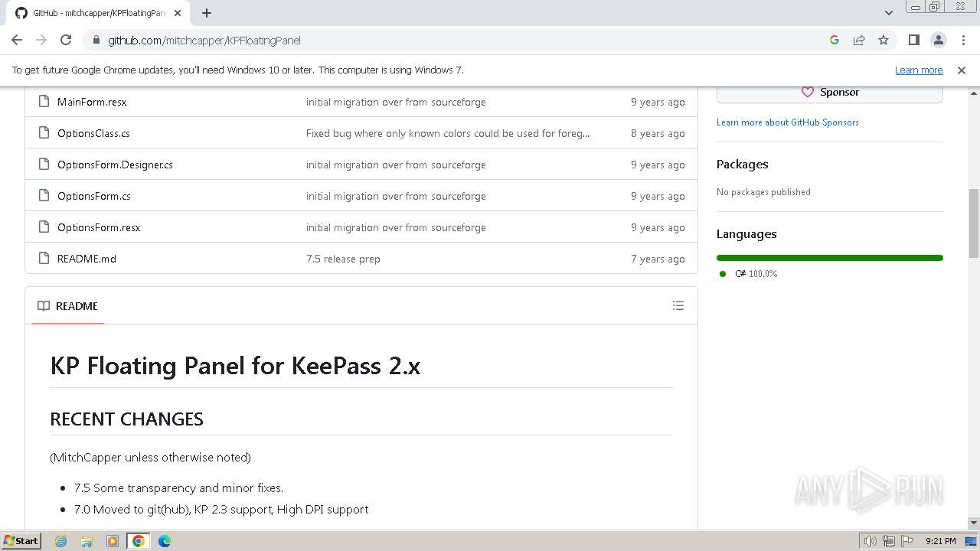Click the README outline list icon
Image resolution: width=980 pixels, height=551 pixels.
(678, 305)
